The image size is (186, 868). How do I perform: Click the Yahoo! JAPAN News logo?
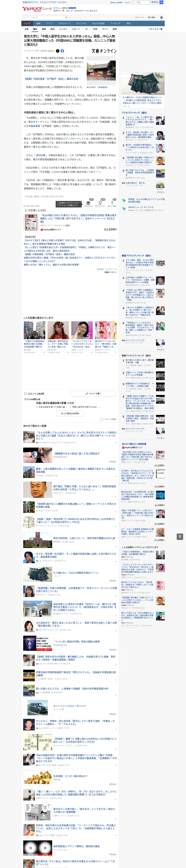coord(37,9)
